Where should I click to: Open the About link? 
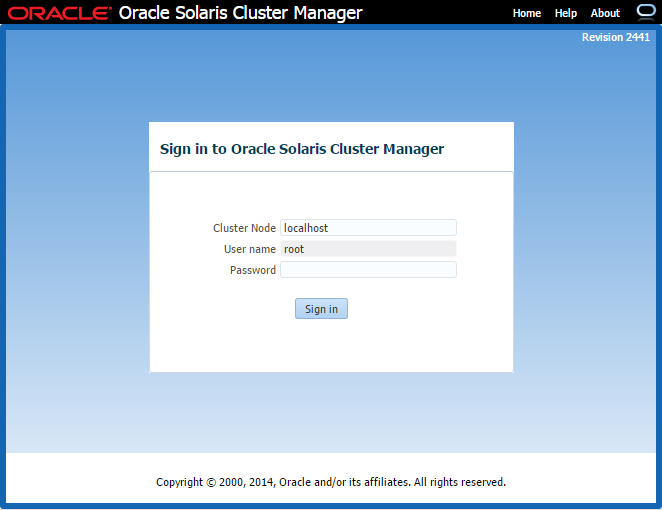605,14
